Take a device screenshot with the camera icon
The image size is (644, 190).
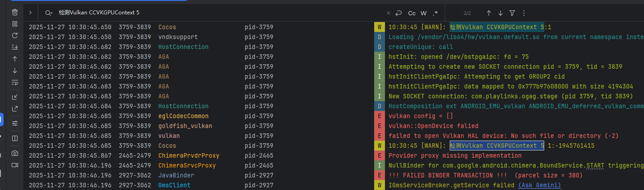15,153
